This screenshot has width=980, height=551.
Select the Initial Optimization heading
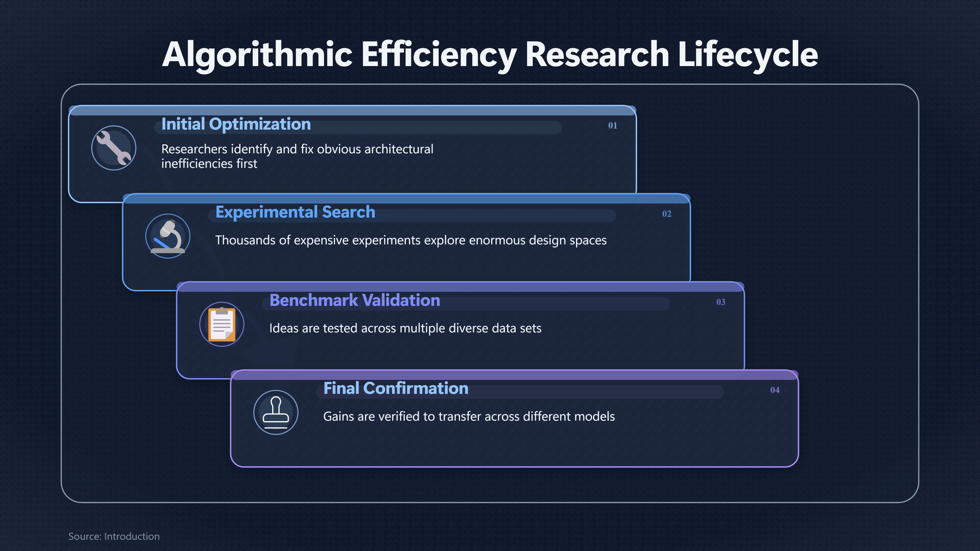coord(236,124)
